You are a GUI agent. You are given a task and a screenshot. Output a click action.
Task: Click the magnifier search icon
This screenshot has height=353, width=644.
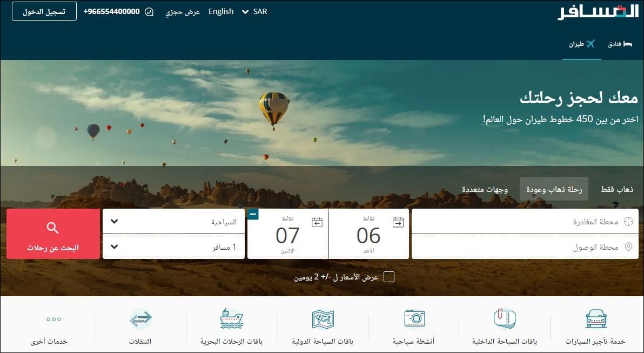pyautogui.click(x=52, y=228)
